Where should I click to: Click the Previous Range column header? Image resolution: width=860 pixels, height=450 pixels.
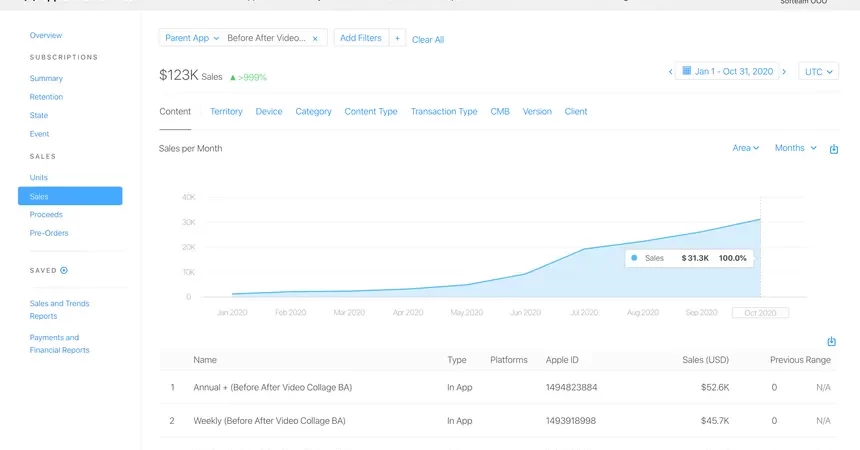(800, 360)
